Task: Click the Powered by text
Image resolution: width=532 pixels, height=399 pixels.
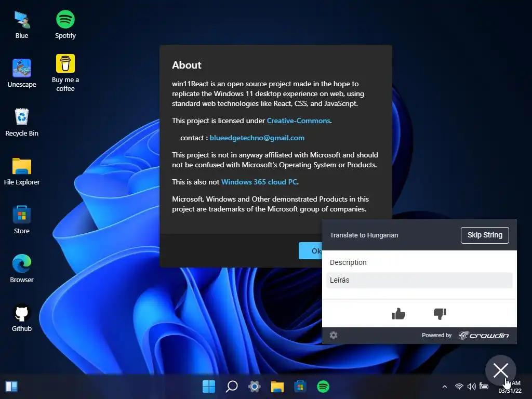Action: pos(436,335)
